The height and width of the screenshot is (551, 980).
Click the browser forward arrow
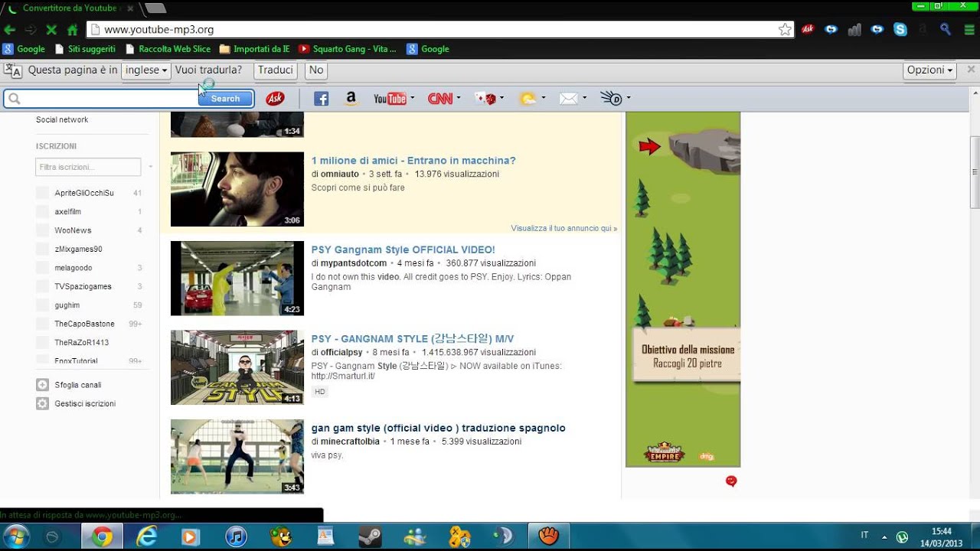[x=31, y=30]
